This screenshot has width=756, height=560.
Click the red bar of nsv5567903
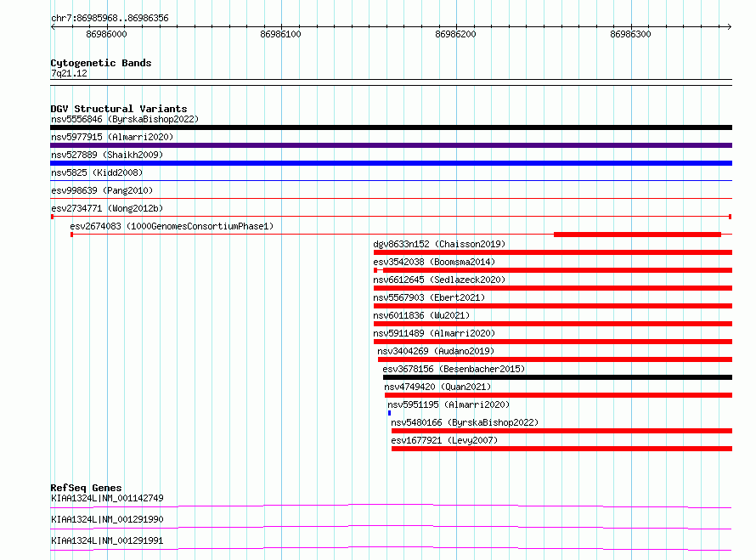pyautogui.click(x=553, y=306)
